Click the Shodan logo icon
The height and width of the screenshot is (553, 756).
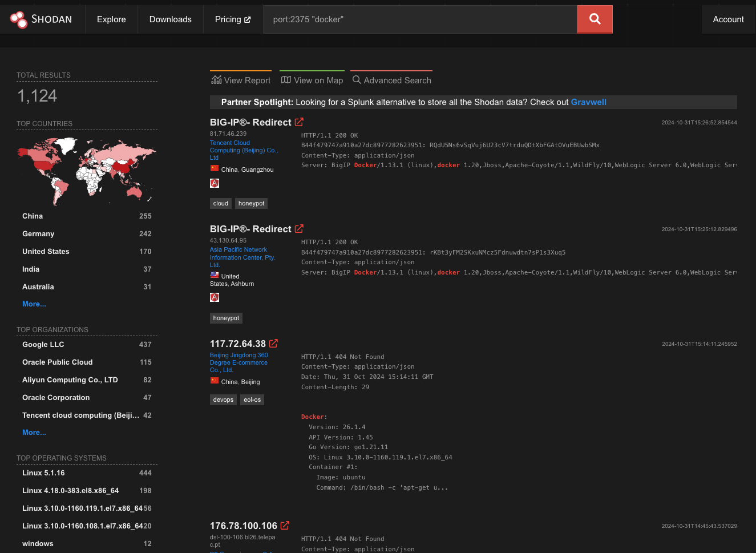coord(19,19)
